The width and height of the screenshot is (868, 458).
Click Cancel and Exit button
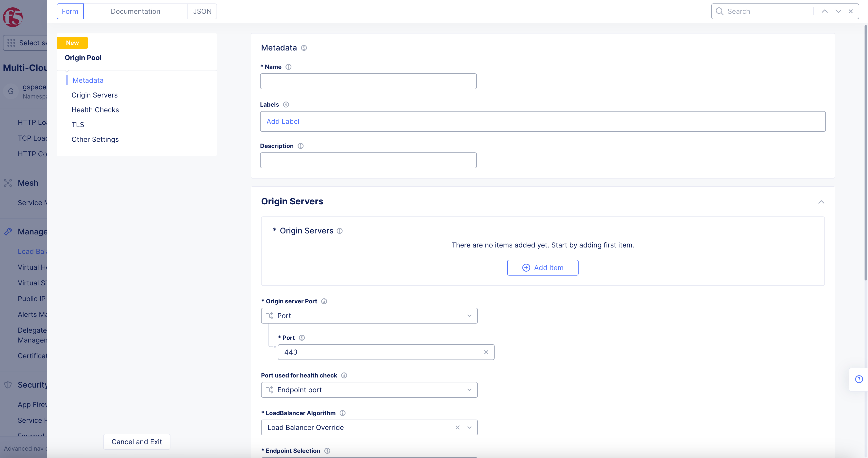pos(136,442)
